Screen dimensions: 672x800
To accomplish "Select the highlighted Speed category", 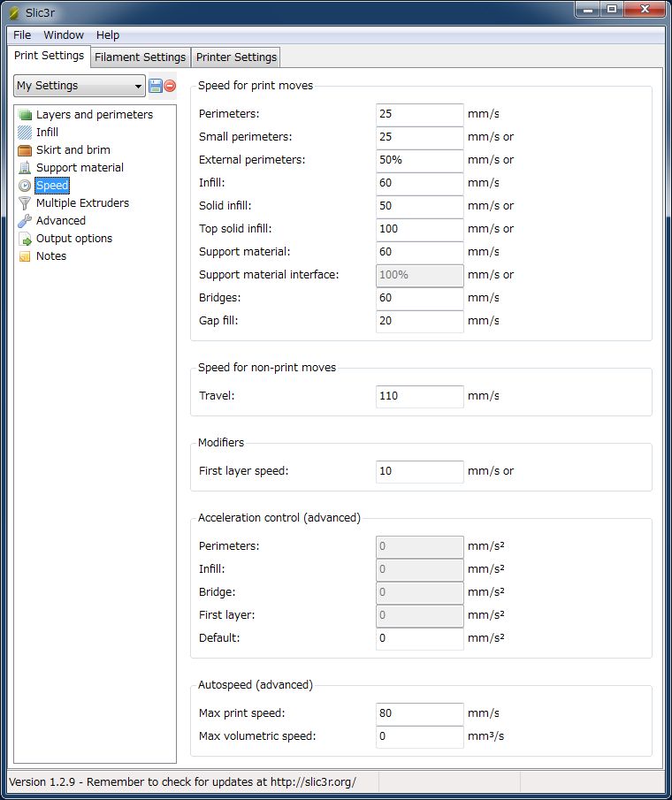I will (x=52, y=186).
